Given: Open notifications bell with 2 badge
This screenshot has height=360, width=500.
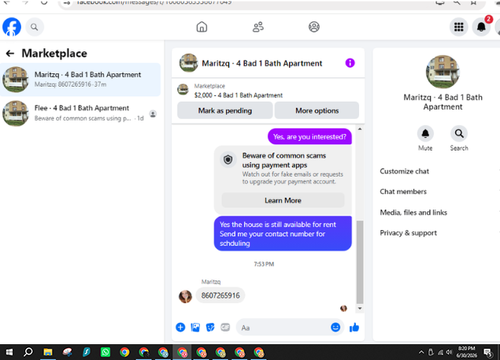Looking at the screenshot, I should tap(481, 27).
